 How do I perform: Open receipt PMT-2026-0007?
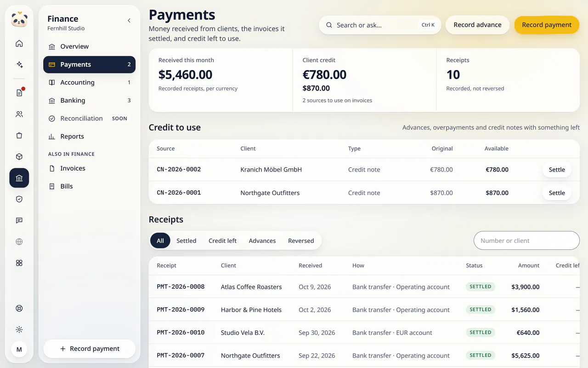(x=181, y=356)
